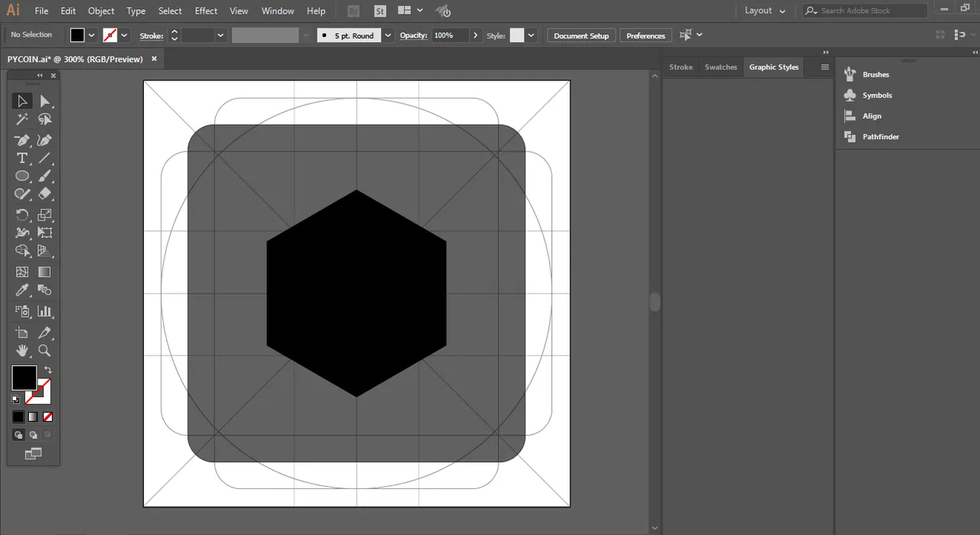Switch to the Stroke tab
This screenshot has height=535, width=980.
coord(681,67)
